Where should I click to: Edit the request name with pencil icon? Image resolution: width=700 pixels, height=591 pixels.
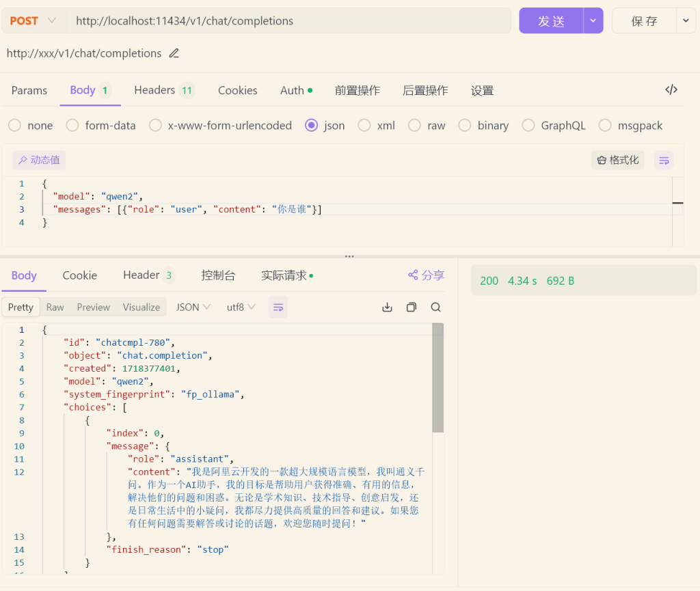pos(174,53)
